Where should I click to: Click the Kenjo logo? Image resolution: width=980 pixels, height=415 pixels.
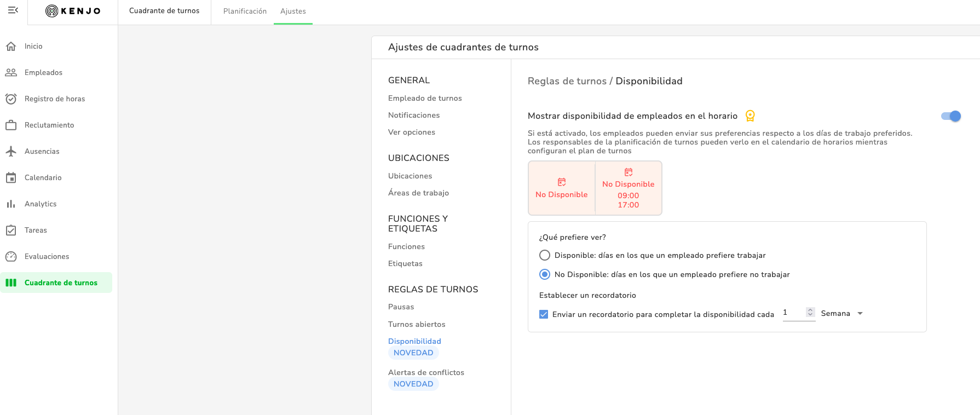pos(73,11)
